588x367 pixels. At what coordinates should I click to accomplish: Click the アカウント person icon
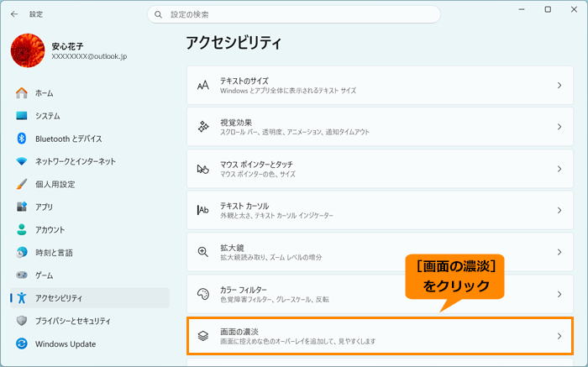[22, 230]
